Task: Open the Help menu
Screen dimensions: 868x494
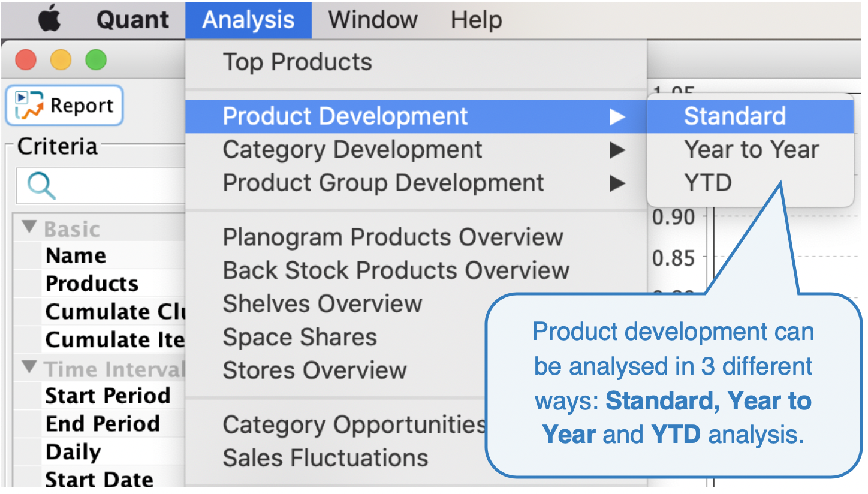Action: point(476,20)
